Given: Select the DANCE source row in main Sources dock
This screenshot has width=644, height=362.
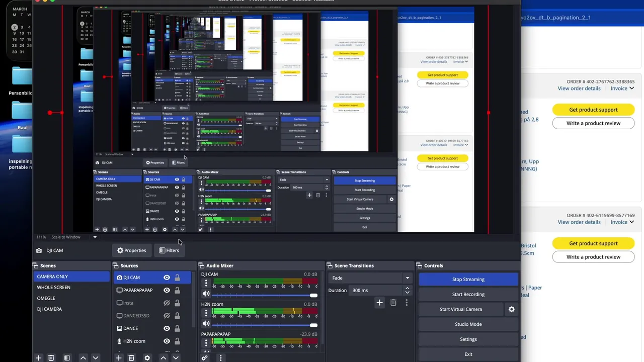Looking at the screenshot, I should pyautogui.click(x=152, y=328).
